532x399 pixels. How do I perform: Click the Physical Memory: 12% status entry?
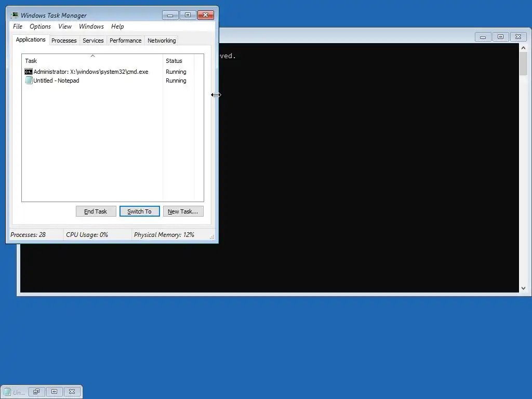point(164,235)
